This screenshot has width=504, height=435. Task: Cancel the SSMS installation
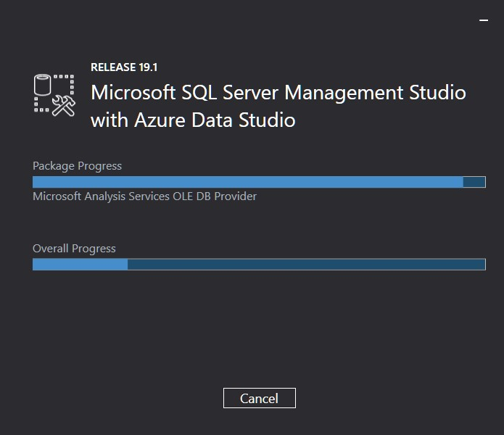pos(260,398)
